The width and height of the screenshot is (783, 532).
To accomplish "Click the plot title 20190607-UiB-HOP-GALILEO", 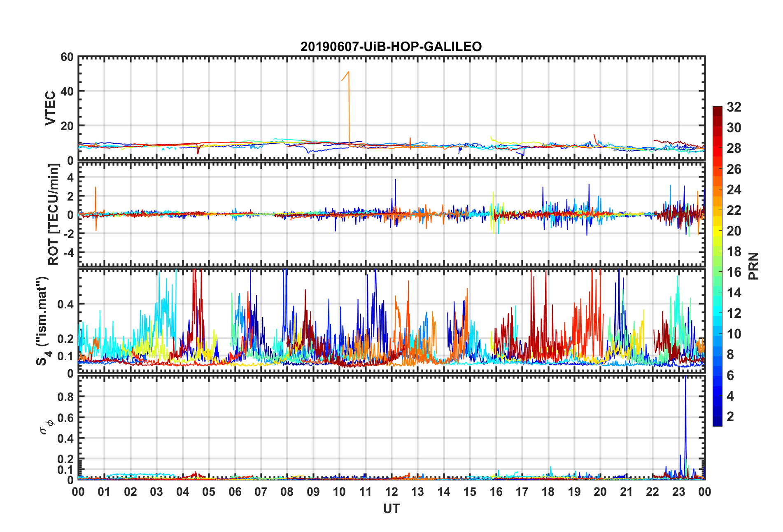I will (391, 47).
